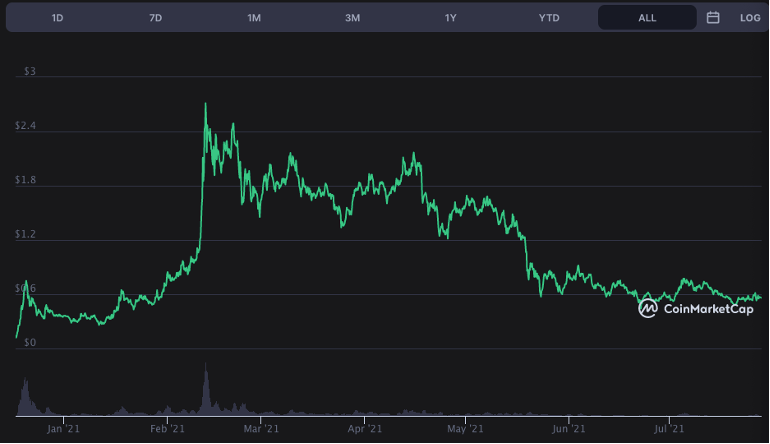The width and height of the screenshot is (770, 444).
Task: Click the ALL time range button
Action: point(647,18)
